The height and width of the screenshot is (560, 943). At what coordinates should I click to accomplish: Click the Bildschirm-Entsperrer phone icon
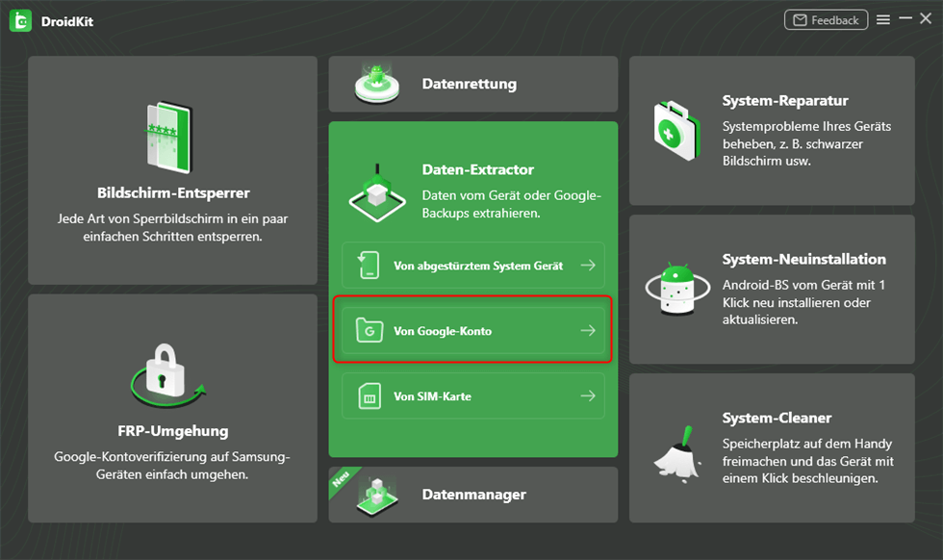170,137
